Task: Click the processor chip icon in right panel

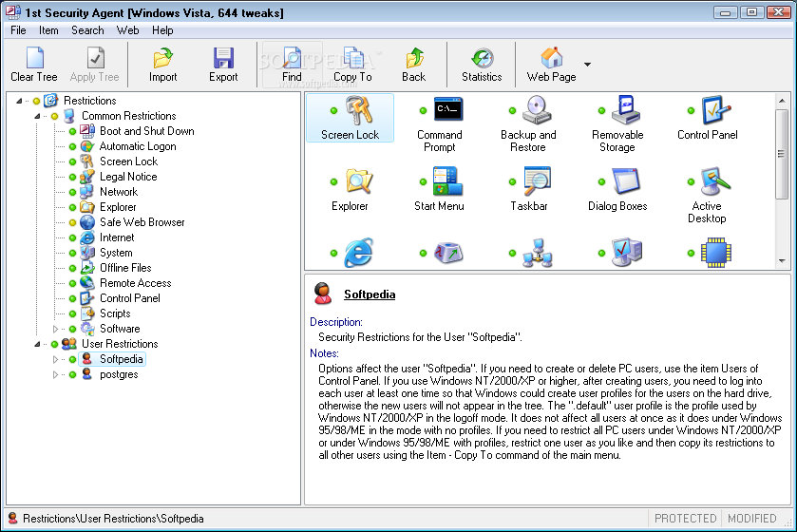Action: [x=716, y=253]
